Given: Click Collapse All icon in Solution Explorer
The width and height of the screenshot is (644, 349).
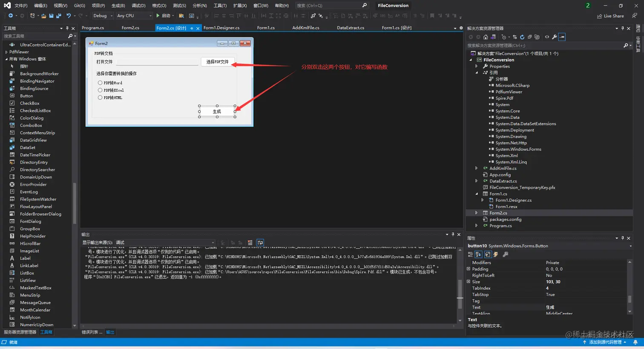Looking at the screenshot, I should coord(530,37).
